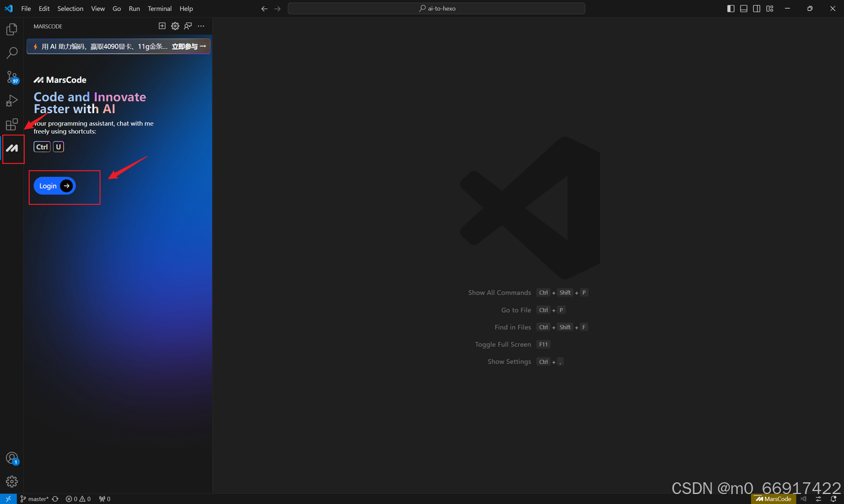This screenshot has height=504, width=844.
Task: Open the Terminal menu
Action: tap(159, 8)
